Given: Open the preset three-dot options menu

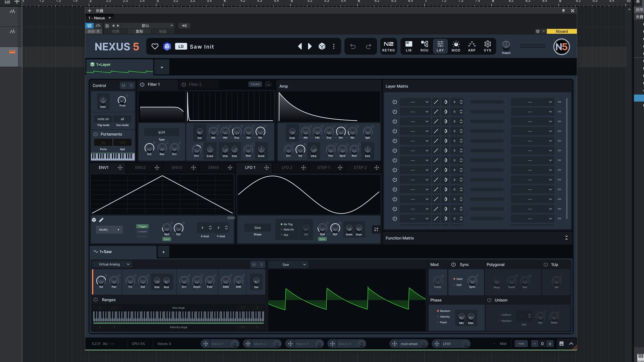Looking at the screenshot, I should [333, 46].
